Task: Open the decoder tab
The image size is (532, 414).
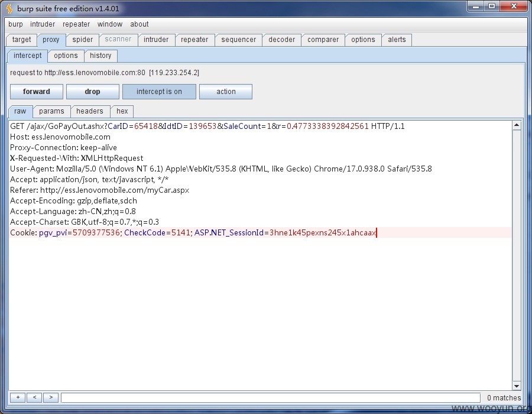Action: point(281,40)
